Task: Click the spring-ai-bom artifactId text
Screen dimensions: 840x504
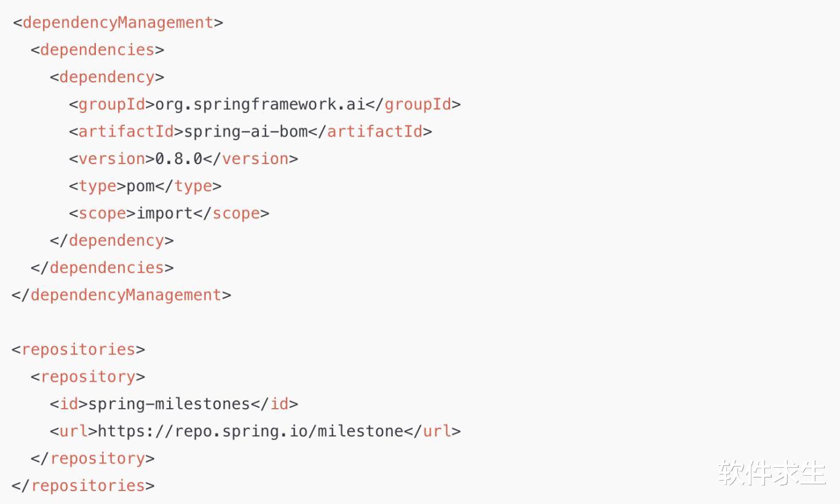Action: tap(245, 132)
